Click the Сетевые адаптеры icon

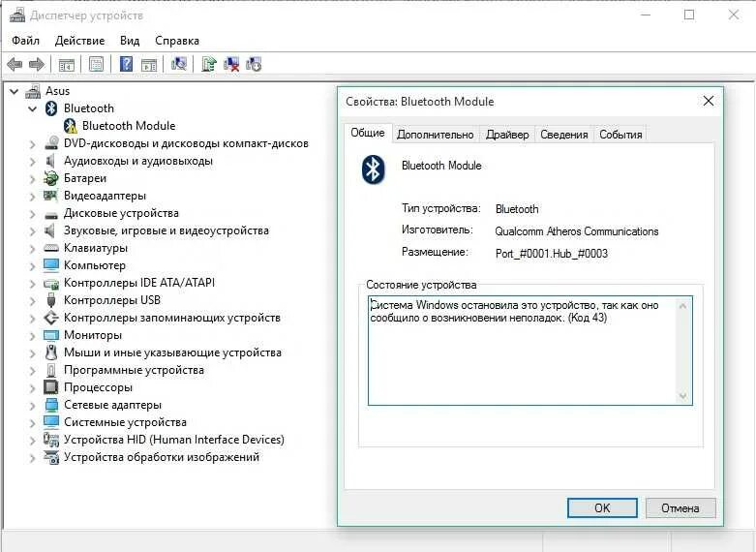tap(51, 405)
